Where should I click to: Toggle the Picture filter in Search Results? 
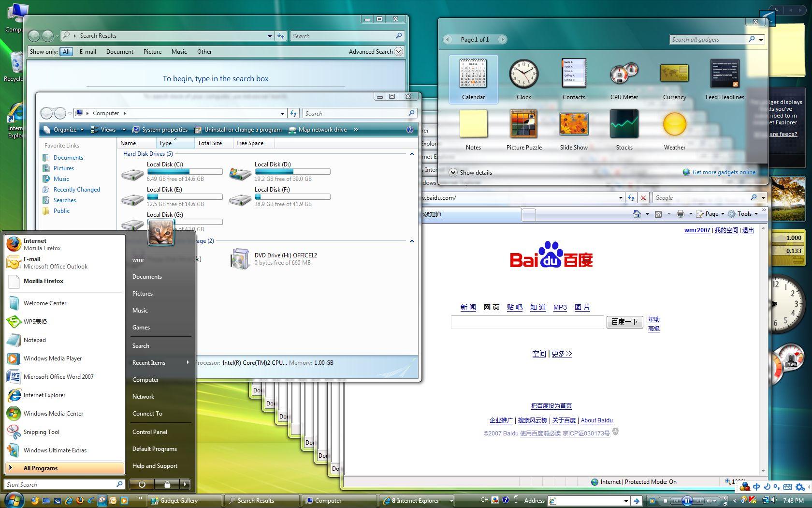(x=152, y=52)
